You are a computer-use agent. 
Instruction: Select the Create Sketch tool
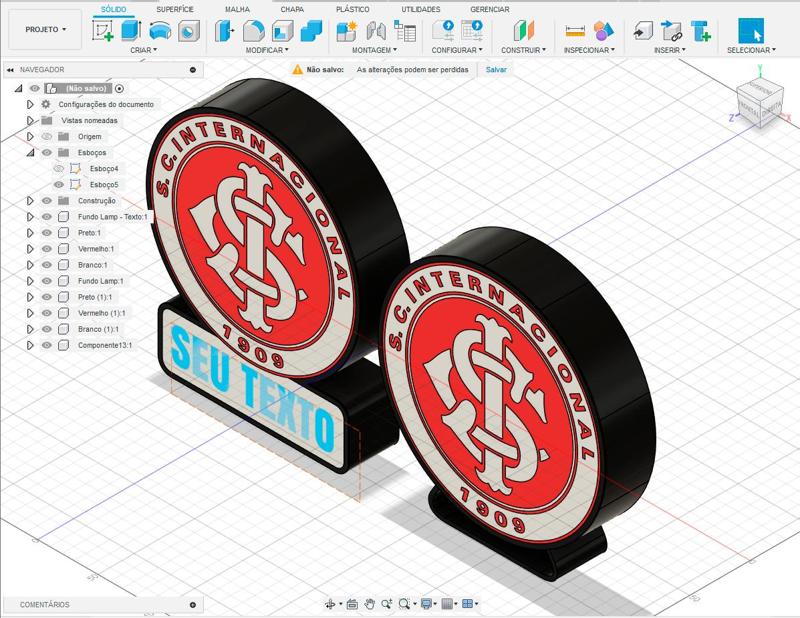tap(103, 31)
